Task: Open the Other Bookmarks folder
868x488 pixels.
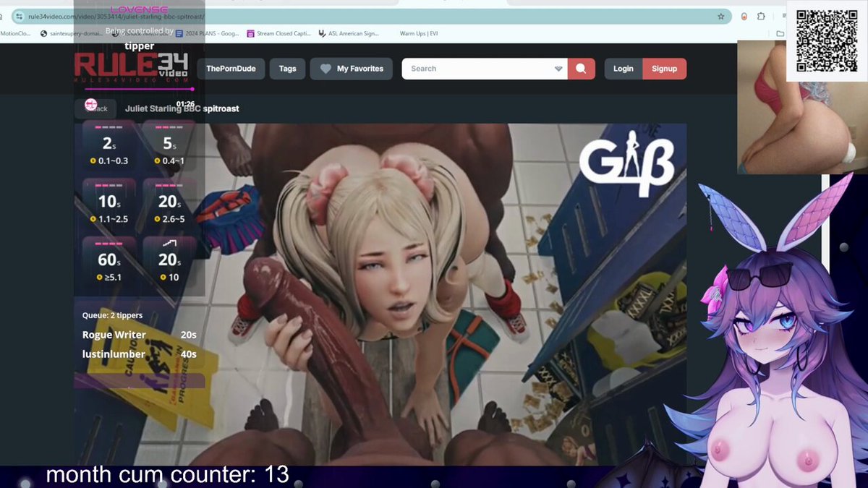Action: [780, 33]
